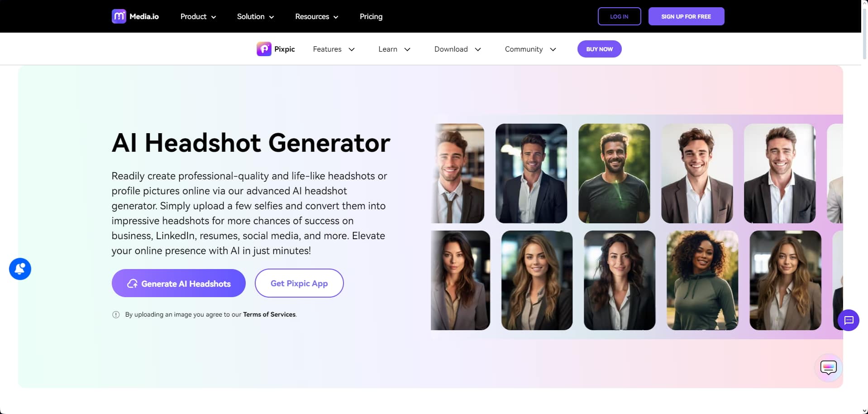Click SIGN UP FOR FREE button
868x414 pixels.
point(686,16)
